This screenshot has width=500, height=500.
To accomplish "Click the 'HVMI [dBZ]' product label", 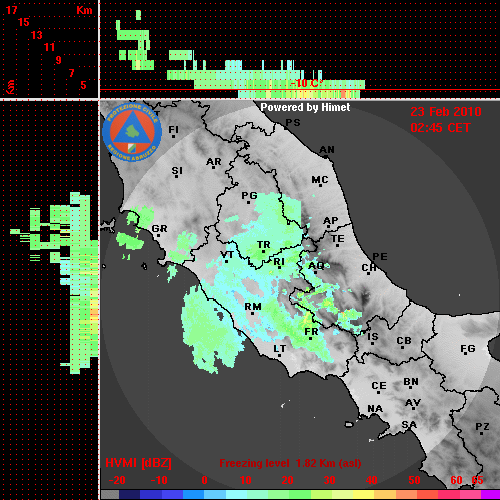I will tap(138, 463).
